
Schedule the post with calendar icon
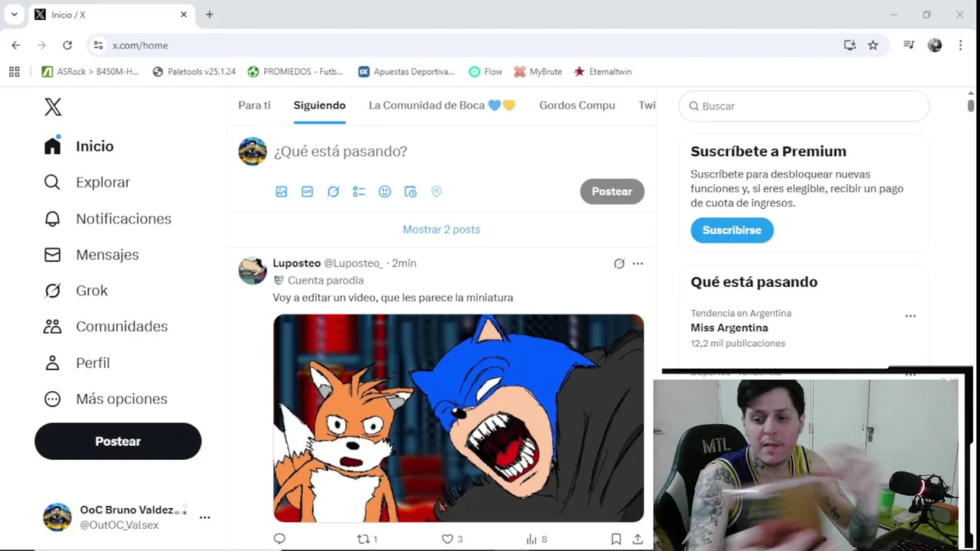pyautogui.click(x=410, y=192)
